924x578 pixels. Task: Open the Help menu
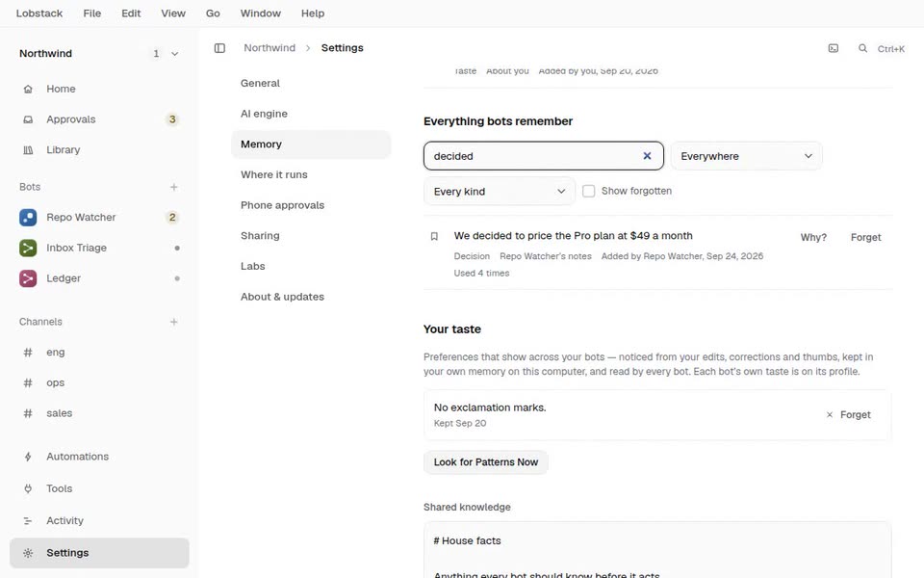pos(313,13)
